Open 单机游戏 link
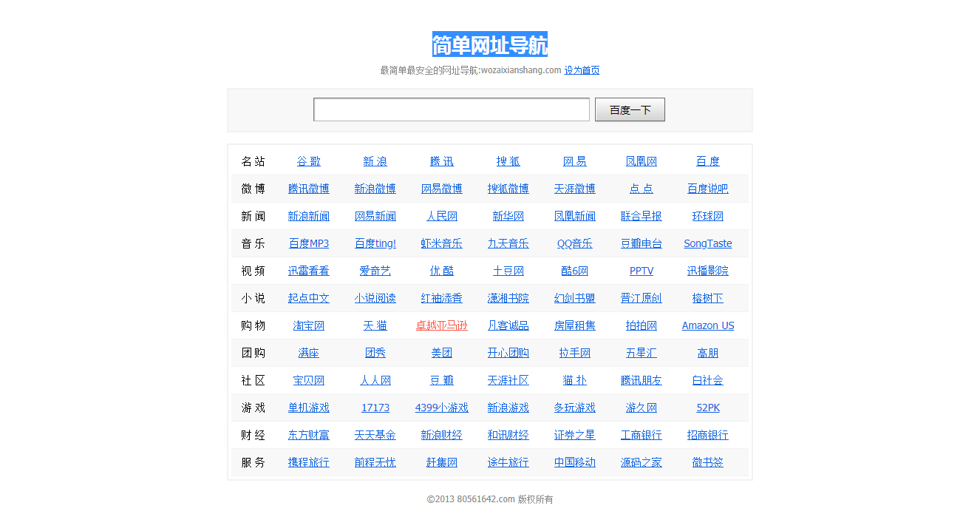 309,408
